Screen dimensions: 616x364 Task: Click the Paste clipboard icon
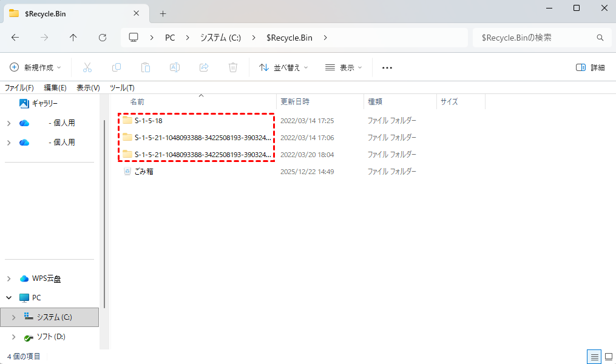(x=146, y=67)
